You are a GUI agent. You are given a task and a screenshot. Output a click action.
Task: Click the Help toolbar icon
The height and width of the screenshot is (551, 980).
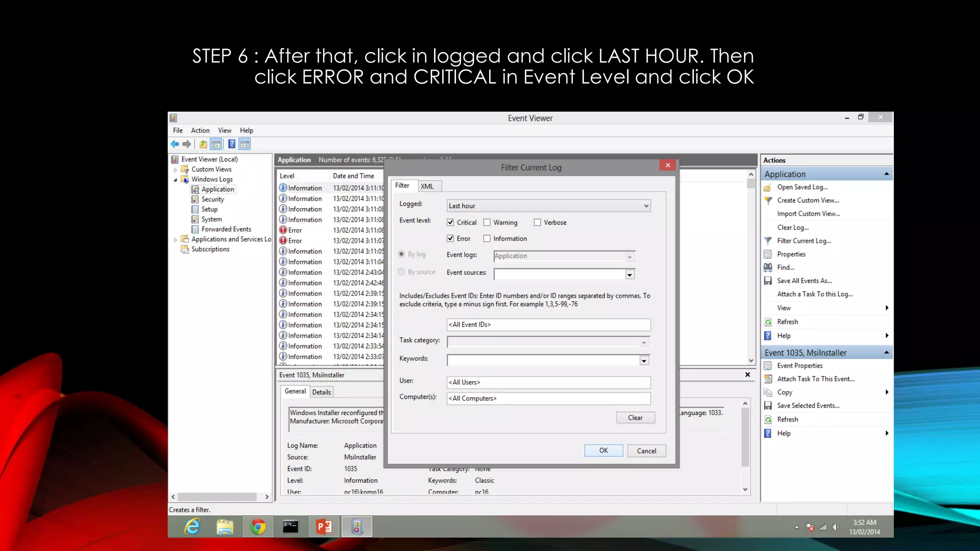pos(232,144)
